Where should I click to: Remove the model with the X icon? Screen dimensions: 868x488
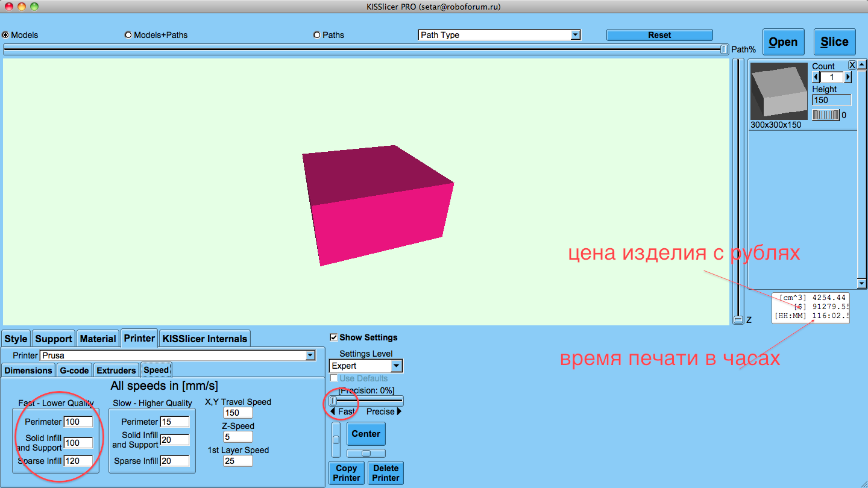[852, 65]
